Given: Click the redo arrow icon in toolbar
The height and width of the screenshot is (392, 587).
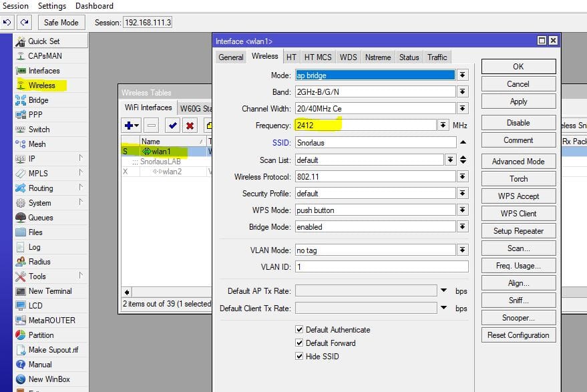Looking at the screenshot, I should [x=23, y=23].
